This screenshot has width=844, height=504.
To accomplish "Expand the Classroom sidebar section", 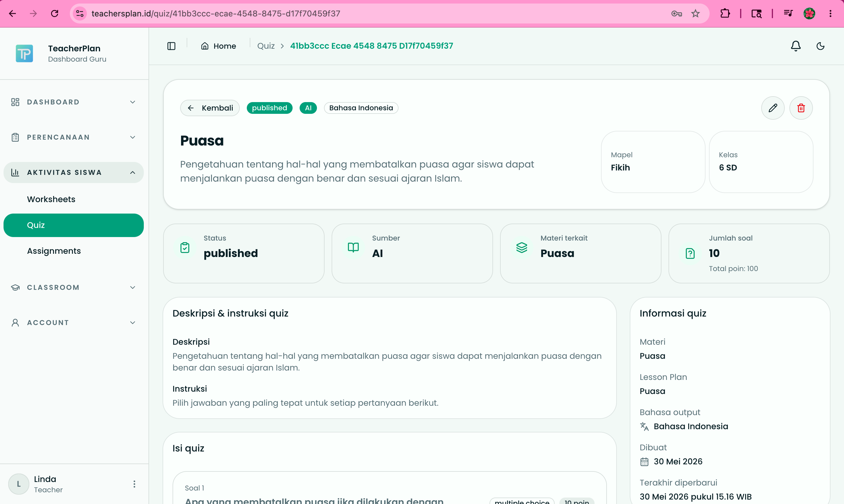I will (x=74, y=287).
